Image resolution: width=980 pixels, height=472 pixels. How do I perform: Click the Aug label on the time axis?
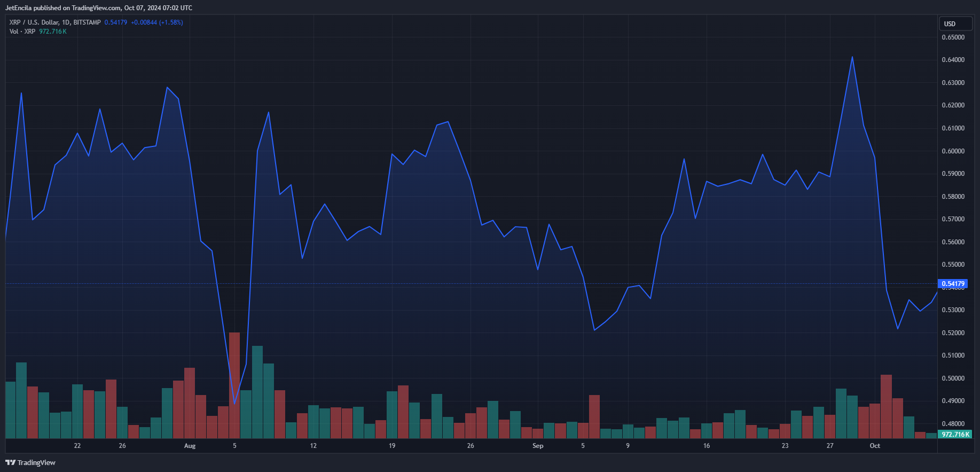tap(190, 446)
